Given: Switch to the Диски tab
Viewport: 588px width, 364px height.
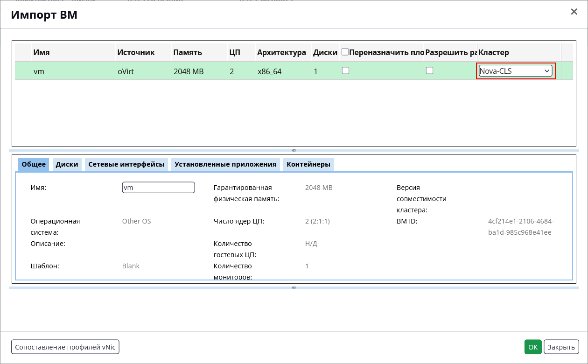Looking at the screenshot, I should tap(67, 164).
